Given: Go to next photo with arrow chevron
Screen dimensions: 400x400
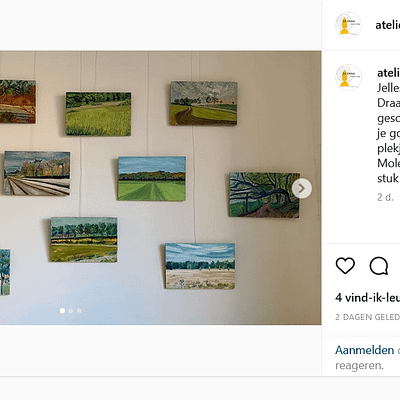Looking at the screenshot, I should click(302, 189).
